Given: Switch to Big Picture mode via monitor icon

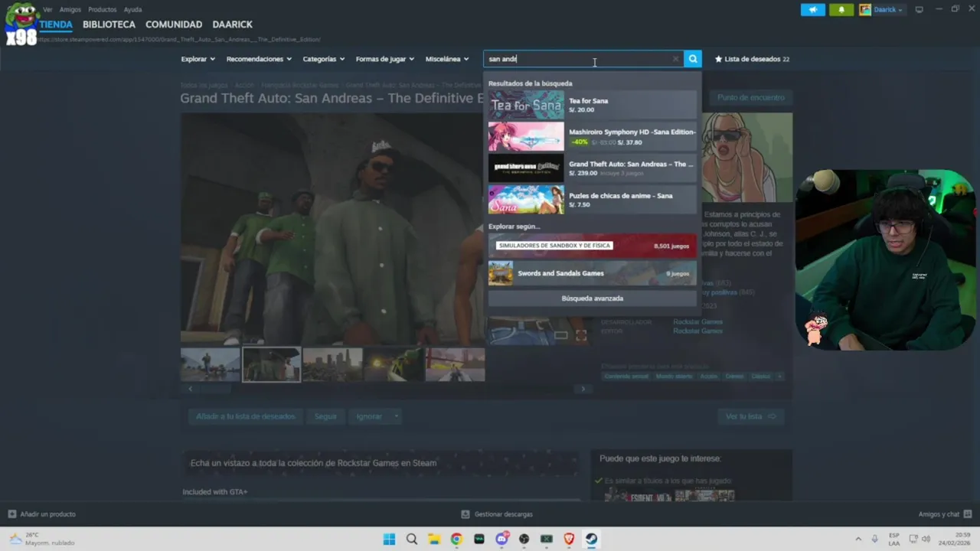Looking at the screenshot, I should 920,10.
